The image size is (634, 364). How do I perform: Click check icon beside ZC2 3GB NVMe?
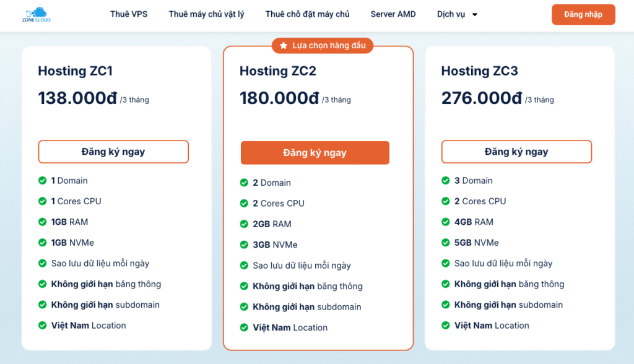(x=244, y=245)
